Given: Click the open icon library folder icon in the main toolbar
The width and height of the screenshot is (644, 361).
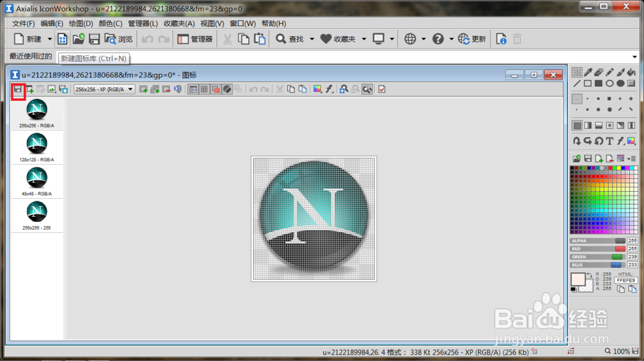Looking at the screenshot, I should [79, 39].
